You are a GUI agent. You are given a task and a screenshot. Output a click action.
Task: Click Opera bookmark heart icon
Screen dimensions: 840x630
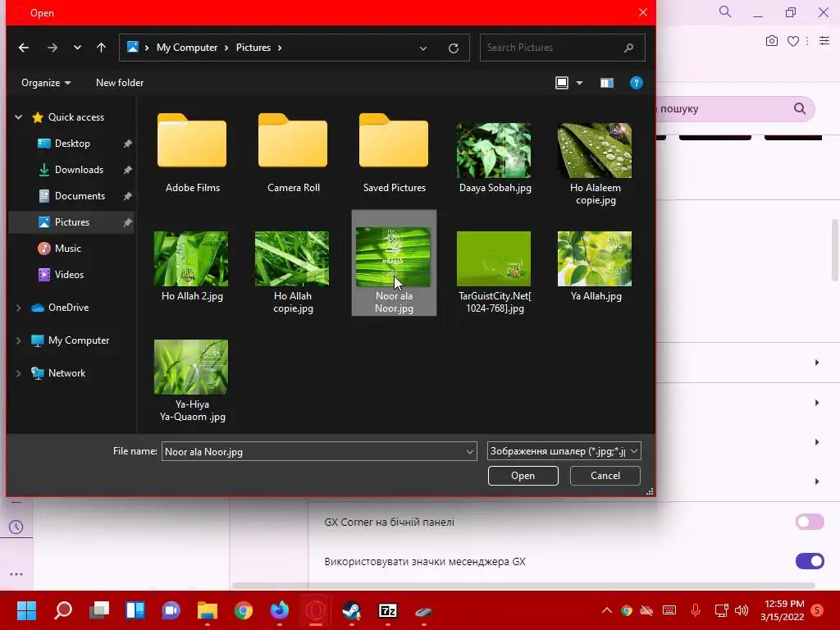(x=793, y=41)
